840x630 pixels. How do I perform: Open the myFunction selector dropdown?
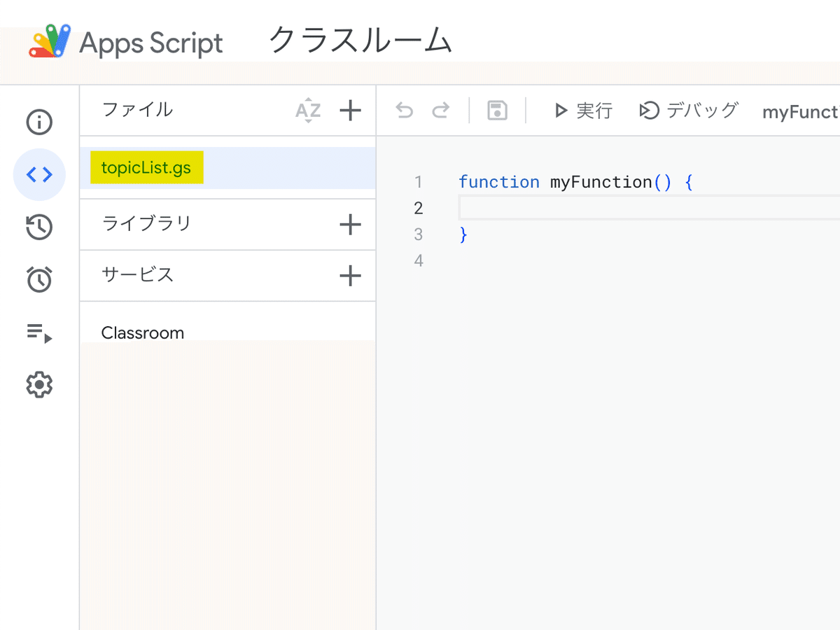point(801,112)
